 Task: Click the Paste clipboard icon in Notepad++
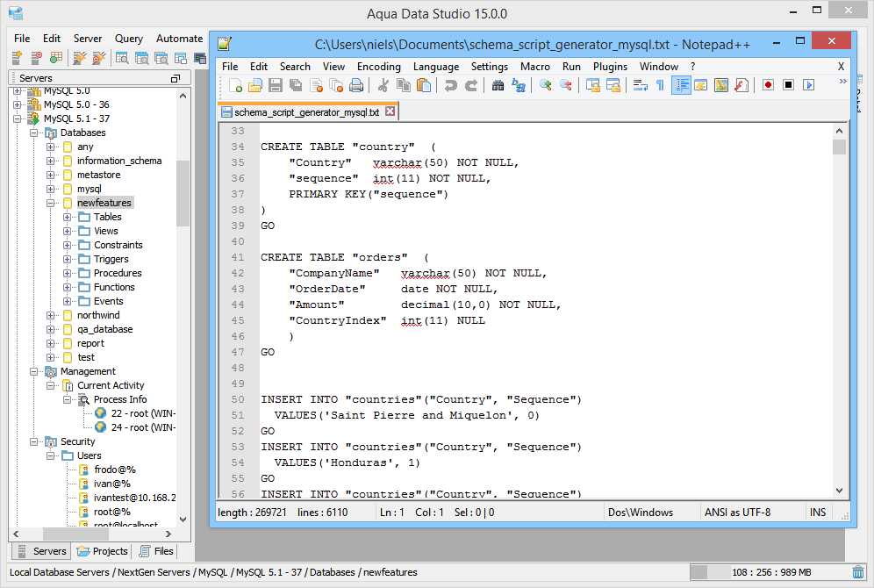tap(424, 85)
